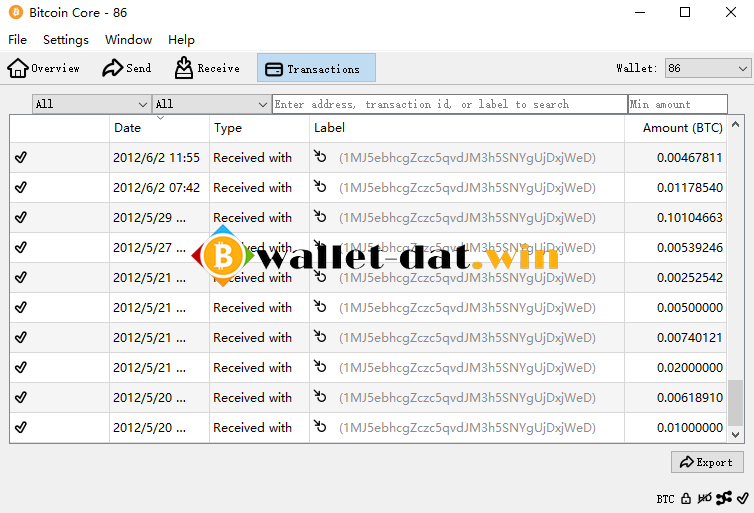Image resolution: width=754 pixels, height=513 pixels.
Task: Click the sync status checkmark icon
Action: (x=742, y=499)
